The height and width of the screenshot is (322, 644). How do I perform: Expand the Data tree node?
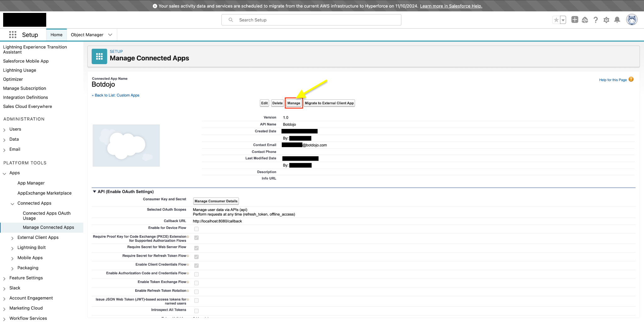point(4,140)
